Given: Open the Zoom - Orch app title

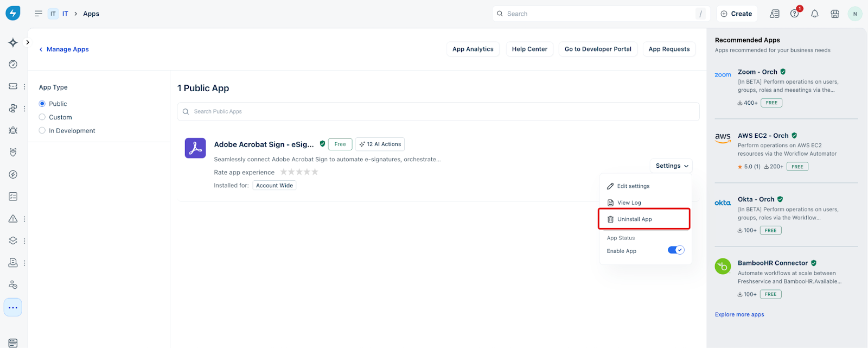Looking at the screenshot, I should (x=757, y=72).
